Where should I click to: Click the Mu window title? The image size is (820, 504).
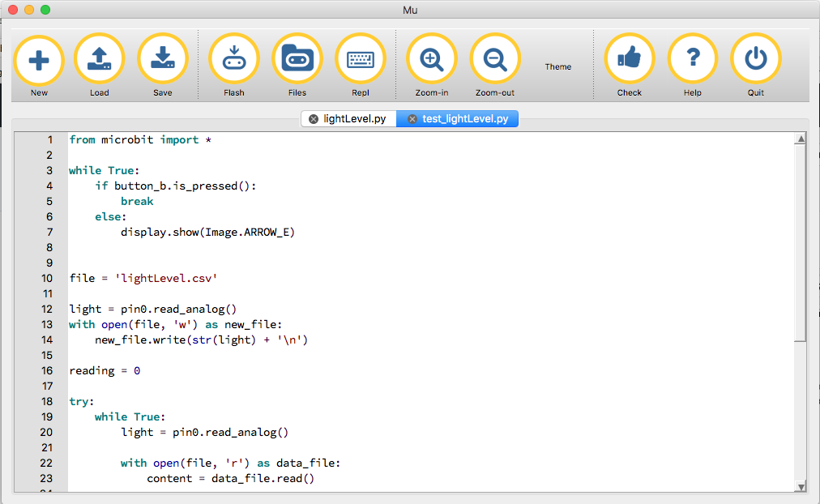(x=410, y=10)
